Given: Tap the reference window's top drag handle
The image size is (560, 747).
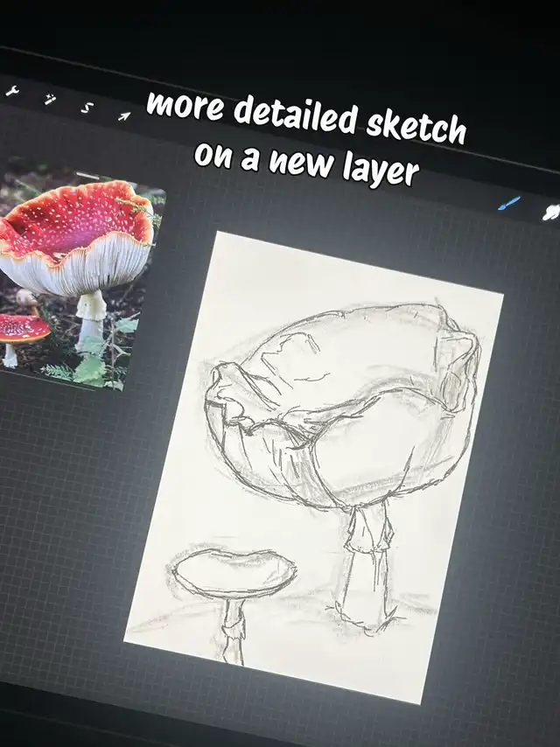Looking at the screenshot, I should (87, 176).
